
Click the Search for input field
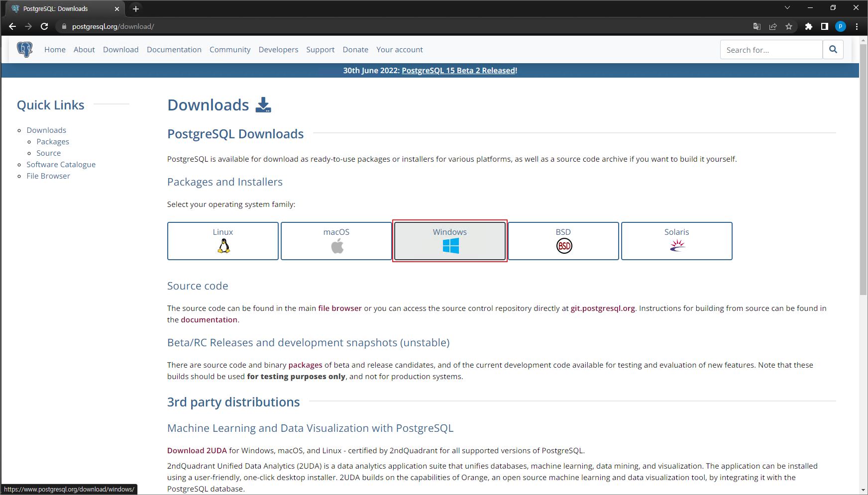[x=771, y=49]
